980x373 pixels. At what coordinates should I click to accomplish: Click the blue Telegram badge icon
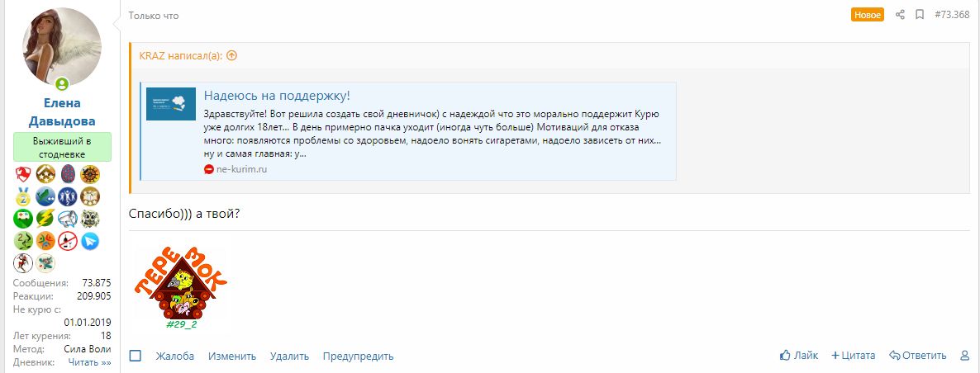pos(90,241)
